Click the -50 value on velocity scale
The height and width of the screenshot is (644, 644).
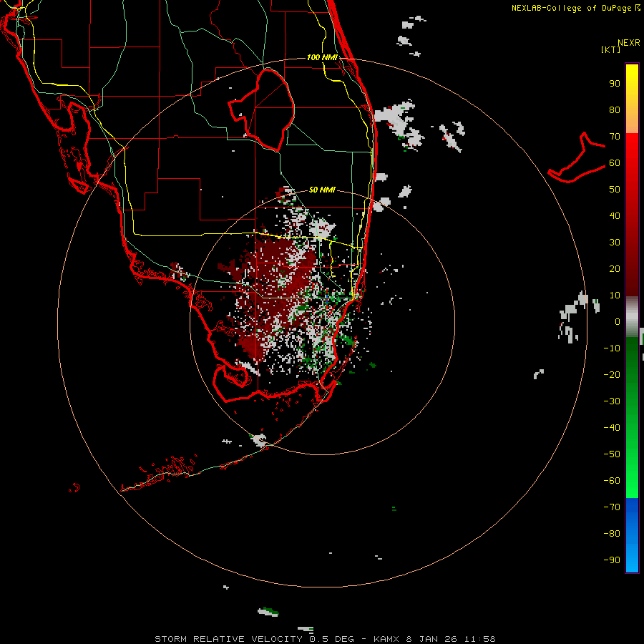pyautogui.click(x=612, y=454)
